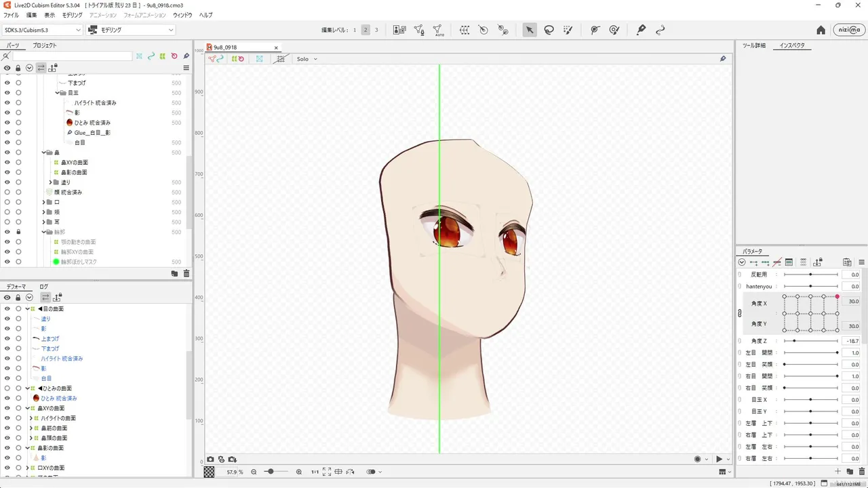Toggle lock circle for 下まつげ part
Image resolution: width=868 pixels, height=488 pixels.
[x=18, y=83]
